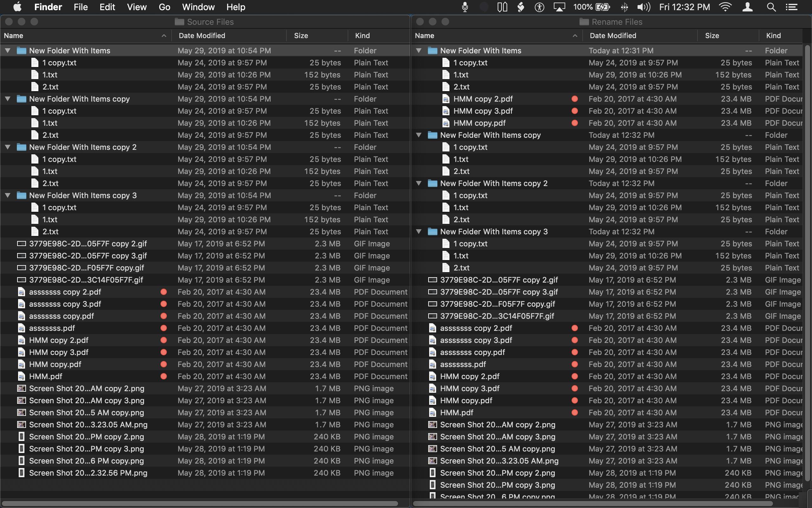Select 1.txt under New Folder With Items copy in Rename Files

click(x=607, y=159)
